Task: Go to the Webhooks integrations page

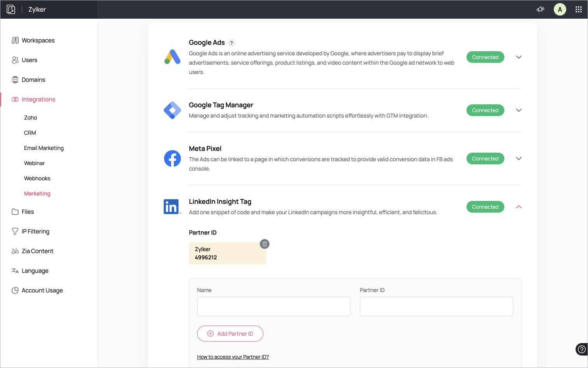Action: coord(37,178)
